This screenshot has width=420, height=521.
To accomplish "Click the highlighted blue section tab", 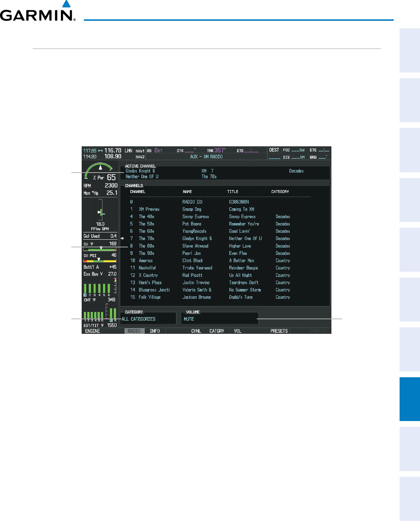I will click(410, 400).
